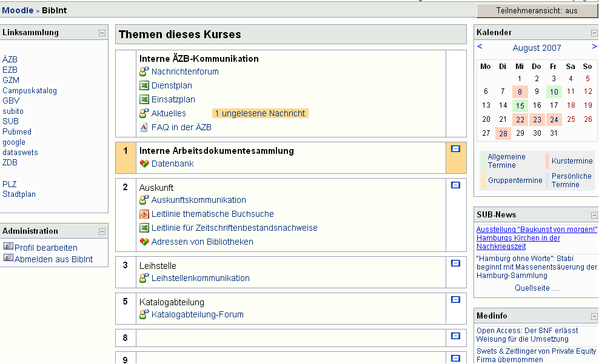Viewport: 599px width, 364px height.
Task: Click the Profil bearbeiten icon
Action: (x=8, y=247)
